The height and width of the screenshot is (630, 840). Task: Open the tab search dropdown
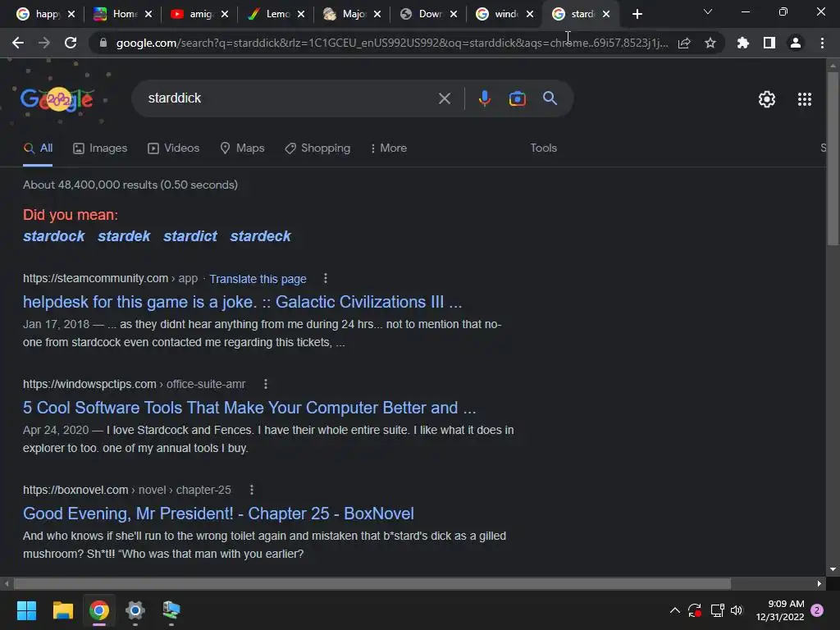coord(708,11)
